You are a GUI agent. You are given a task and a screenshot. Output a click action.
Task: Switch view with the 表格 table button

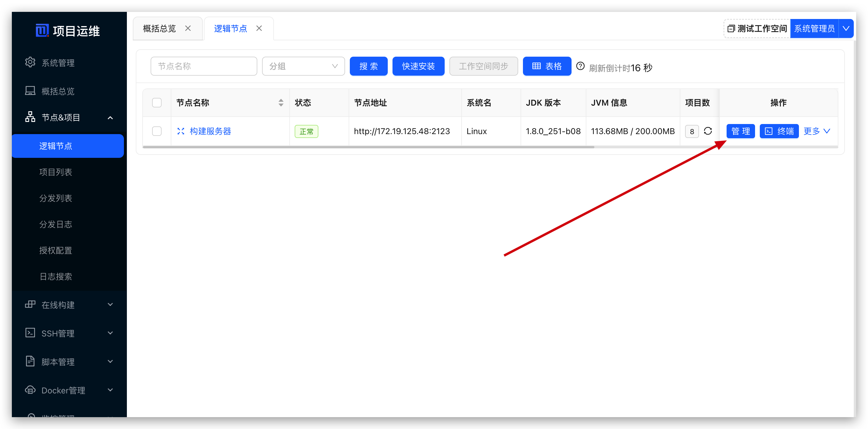547,66
